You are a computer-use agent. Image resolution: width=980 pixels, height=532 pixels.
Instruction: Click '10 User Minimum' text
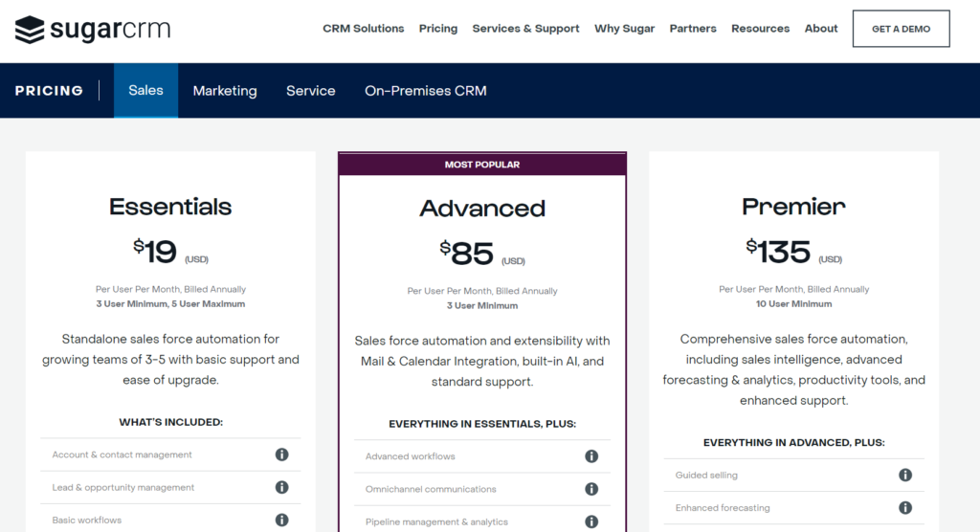pyautogui.click(x=793, y=304)
